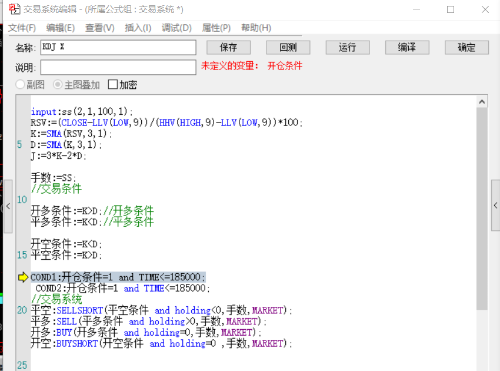This screenshot has height=371, width=500.
Task: Click the comment //交易条件
Action: coord(56,189)
